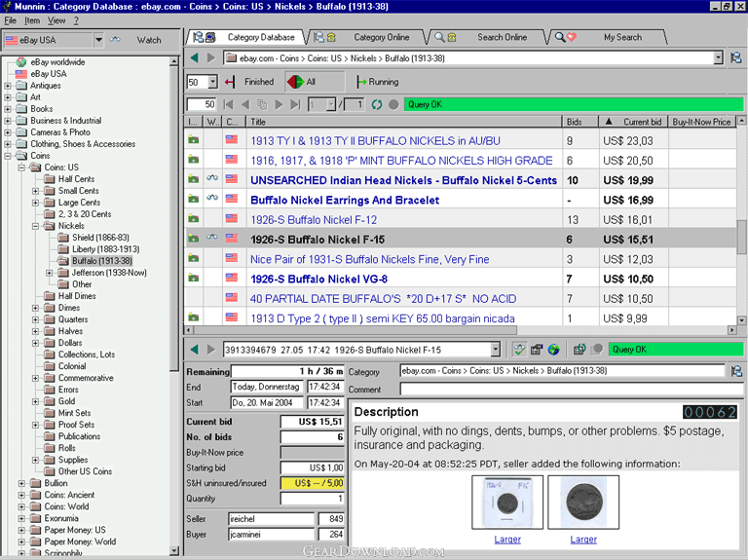Open the first Larger image link
748x560 pixels.
(x=507, y=539)
